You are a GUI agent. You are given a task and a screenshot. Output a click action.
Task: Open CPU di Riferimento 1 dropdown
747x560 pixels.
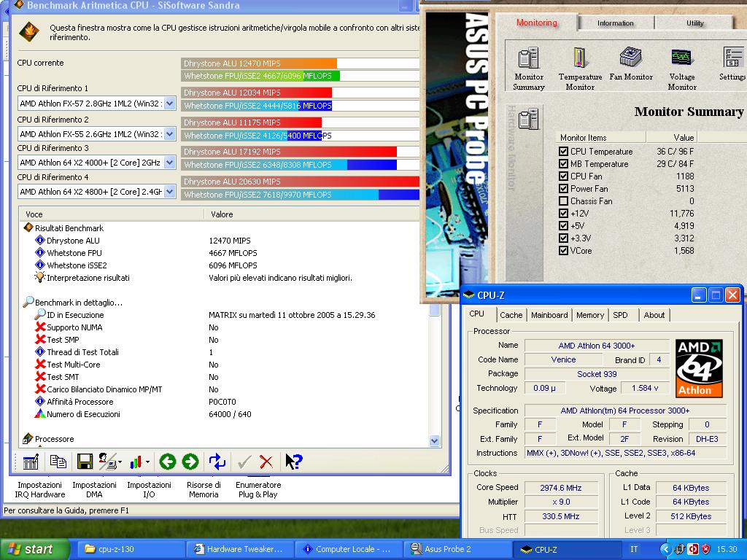pyautogui.click(x=169, y=104)
